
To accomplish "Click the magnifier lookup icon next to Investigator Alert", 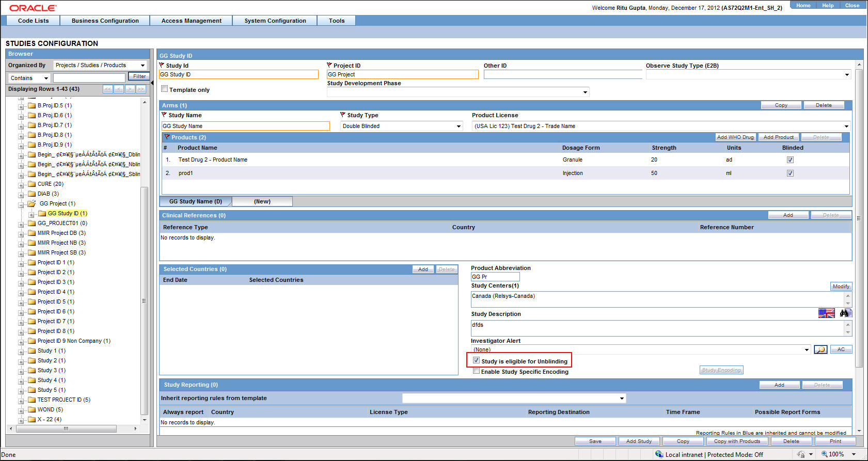I will [x=820, y=349].
